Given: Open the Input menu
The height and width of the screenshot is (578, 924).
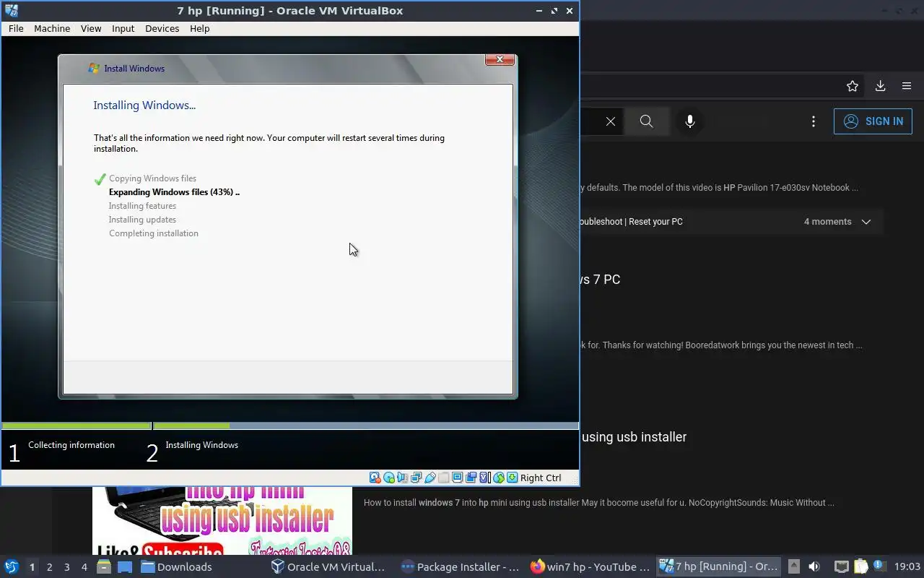Looking at the screenshot, I should click(x=123, y=28).
